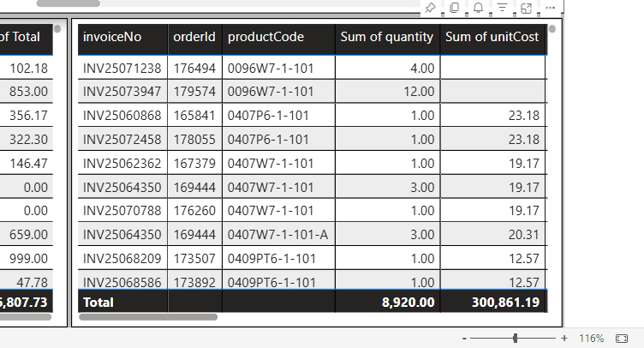
Task: Click value 102.18 in left table
Action: pos(29,69)
